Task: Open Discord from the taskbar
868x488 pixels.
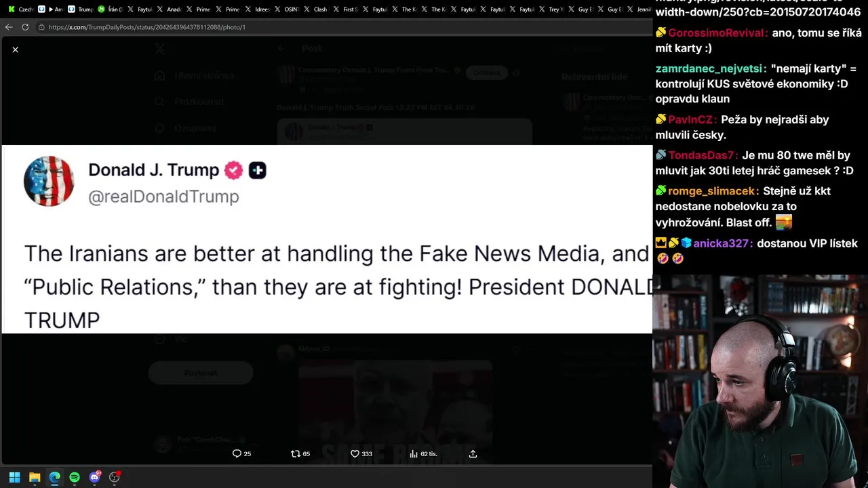Action: click(x=95, y=477)
